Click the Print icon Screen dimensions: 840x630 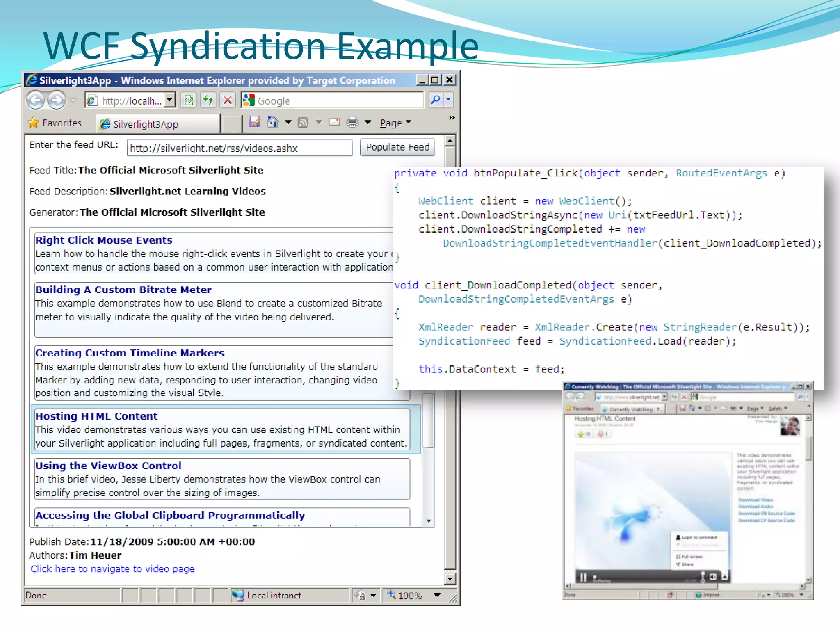pos(352,122)
